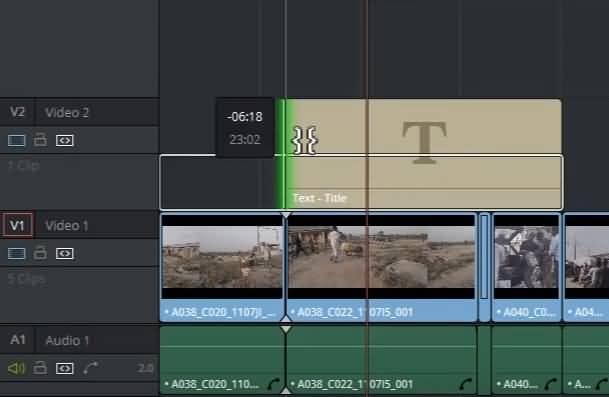Lock the Video 1 track

[40, 252]
